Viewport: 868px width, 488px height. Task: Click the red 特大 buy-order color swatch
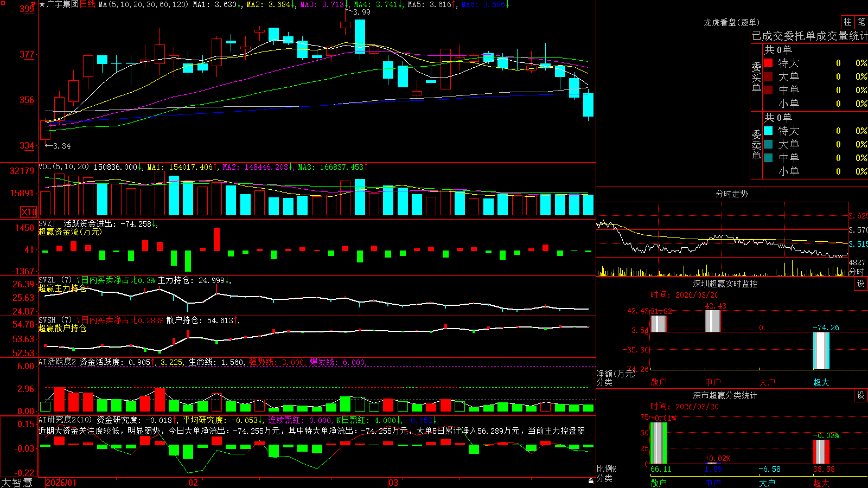coord(768,63)
